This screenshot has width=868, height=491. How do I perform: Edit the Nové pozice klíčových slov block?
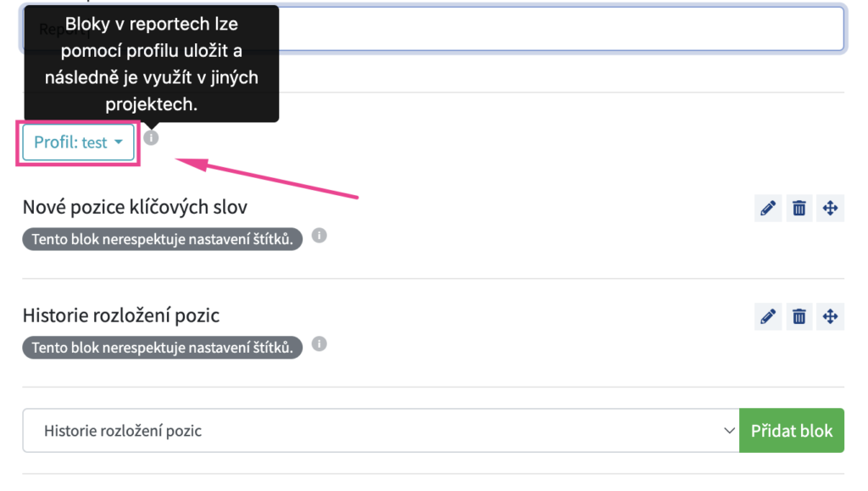[768, 208]
